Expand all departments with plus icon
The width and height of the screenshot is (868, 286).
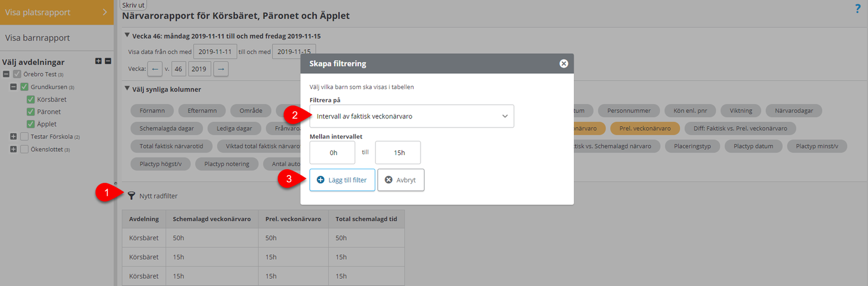tap(98, 61)
